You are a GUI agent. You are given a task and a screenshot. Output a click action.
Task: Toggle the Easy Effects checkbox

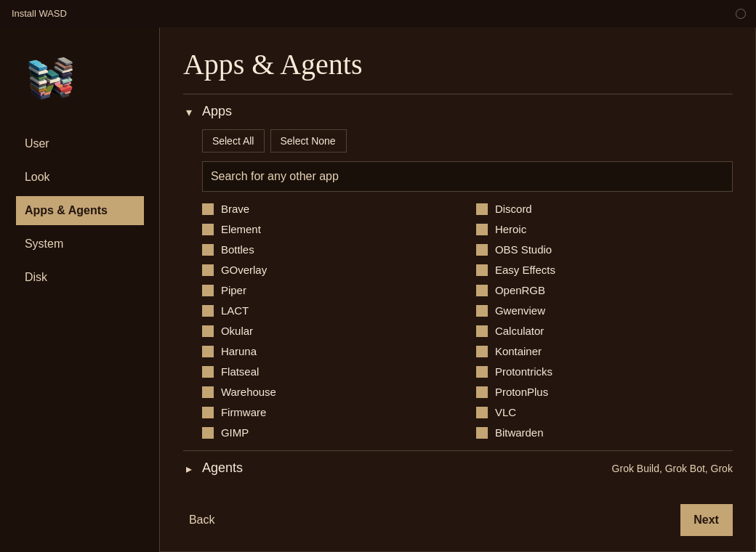[482, 270]
